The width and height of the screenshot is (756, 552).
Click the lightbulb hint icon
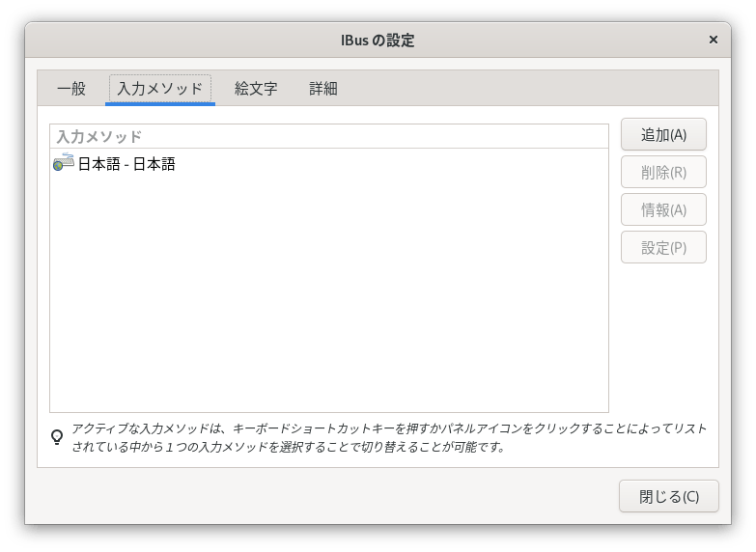[x=57, y=437]
